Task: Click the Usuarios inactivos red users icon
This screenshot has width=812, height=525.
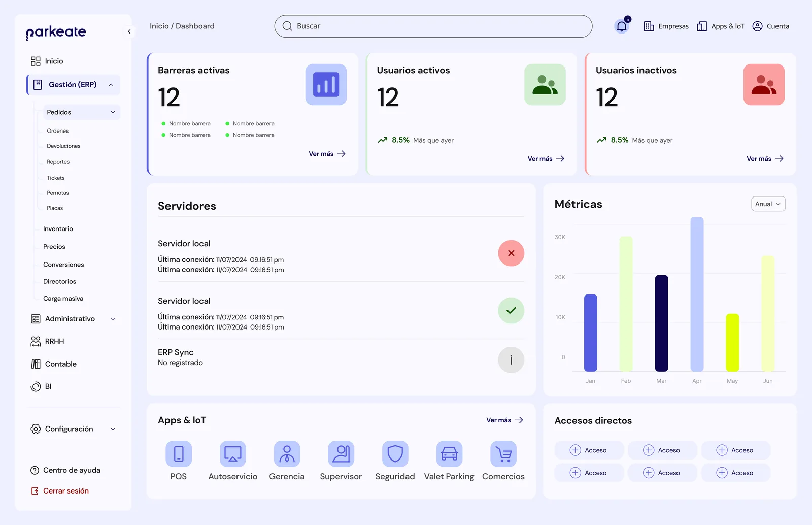Action: [x=764, y=84]
